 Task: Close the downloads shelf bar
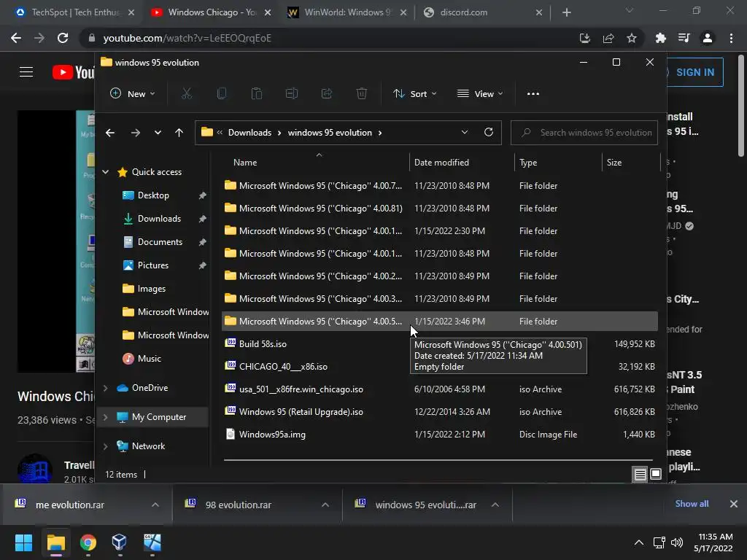[734, 504]
